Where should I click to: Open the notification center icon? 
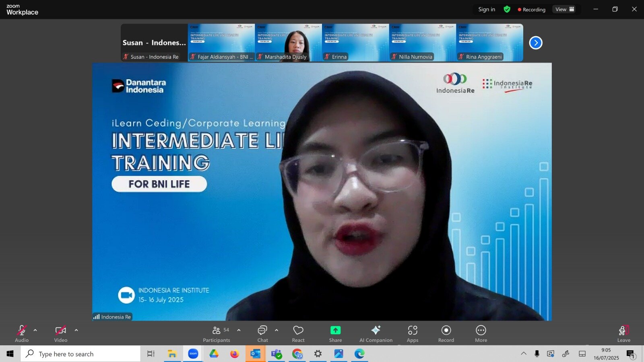click(x=631, y=354)
